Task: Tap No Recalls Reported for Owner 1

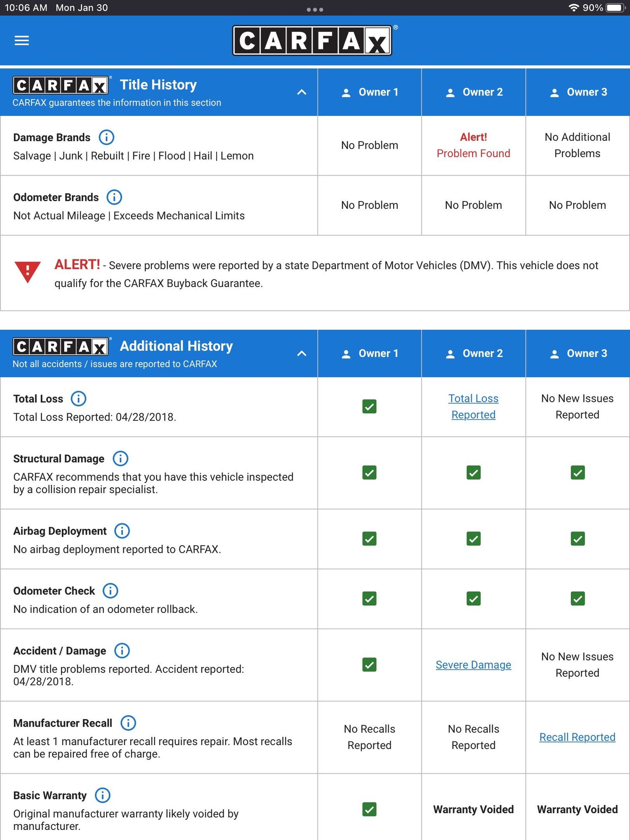Action: [x=370, y=737]
